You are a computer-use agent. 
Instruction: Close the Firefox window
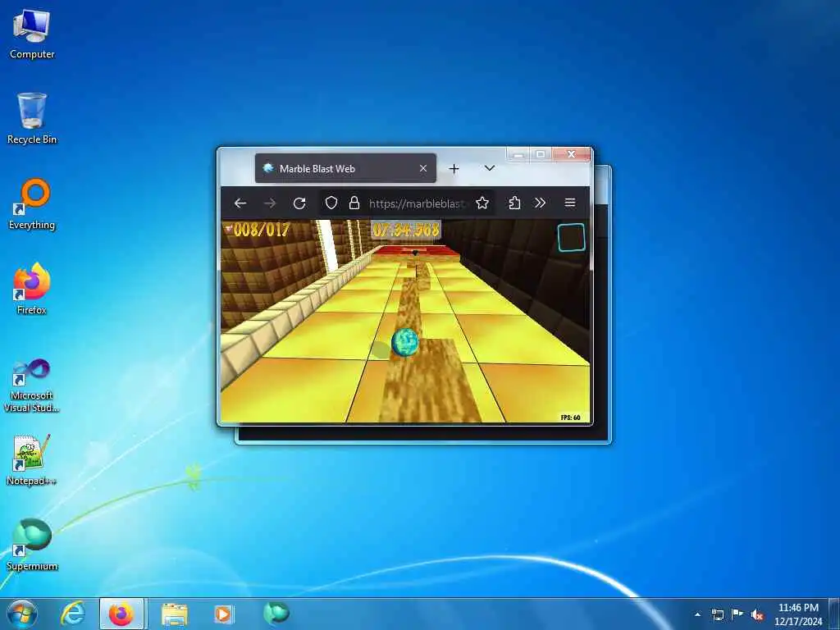(571, 155)
